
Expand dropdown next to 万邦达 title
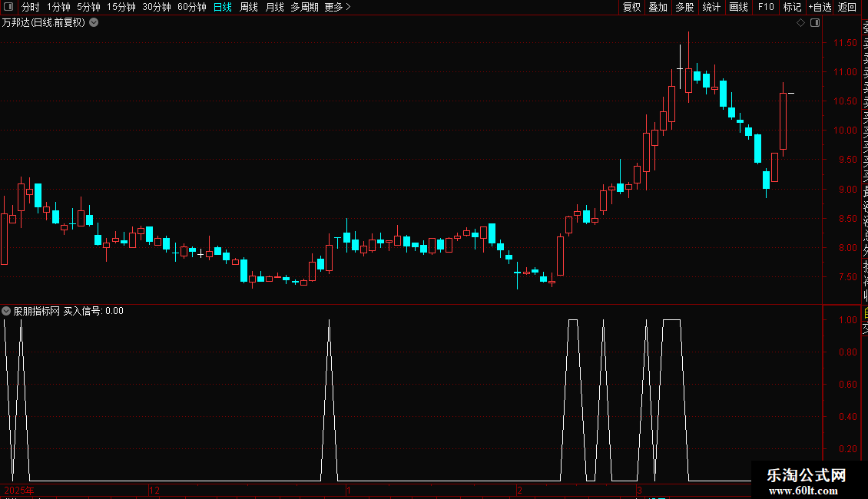94,23
